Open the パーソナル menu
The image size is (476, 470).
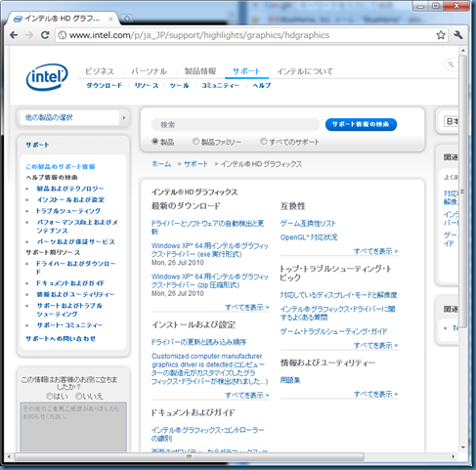click(150, 71)
